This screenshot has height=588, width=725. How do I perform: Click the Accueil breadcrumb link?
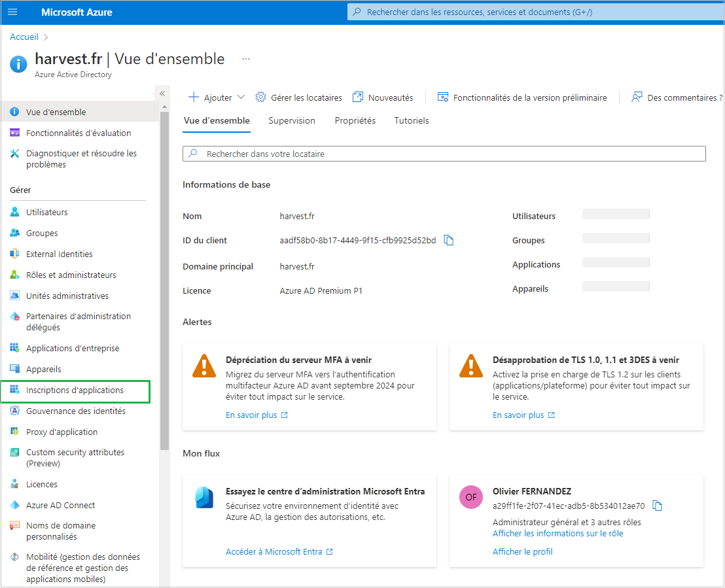click(x=24, y=37)
